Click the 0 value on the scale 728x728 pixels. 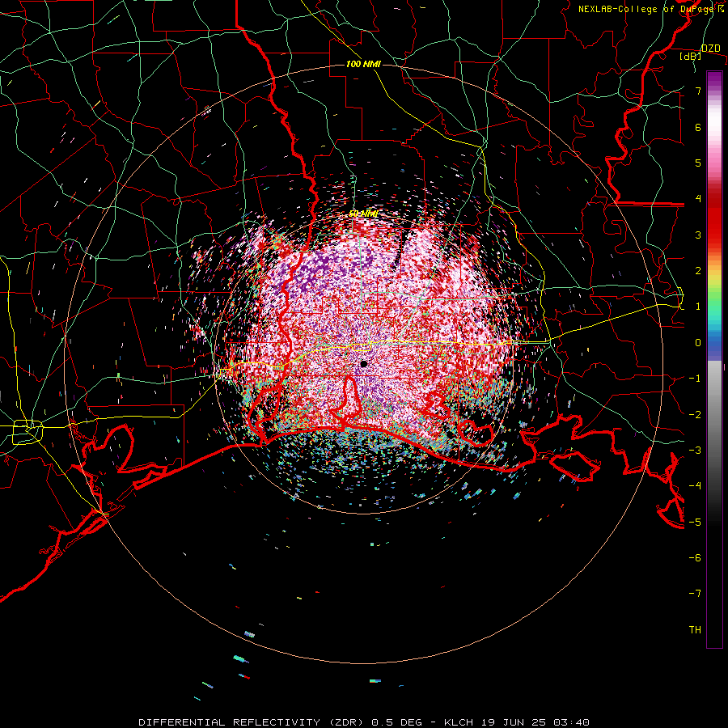pyautogui.click(x=698, y=342)
